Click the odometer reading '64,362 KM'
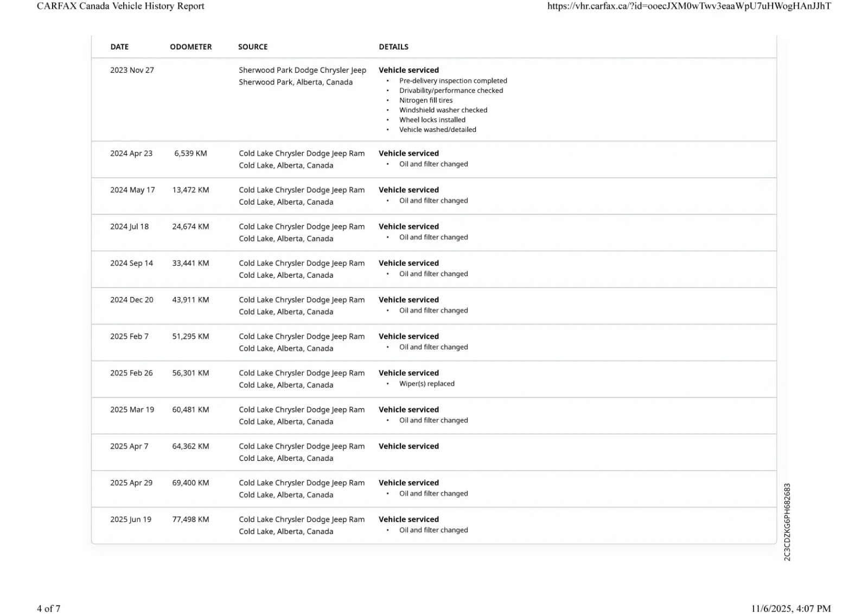The image size is (868, 614). coord(190,446)
